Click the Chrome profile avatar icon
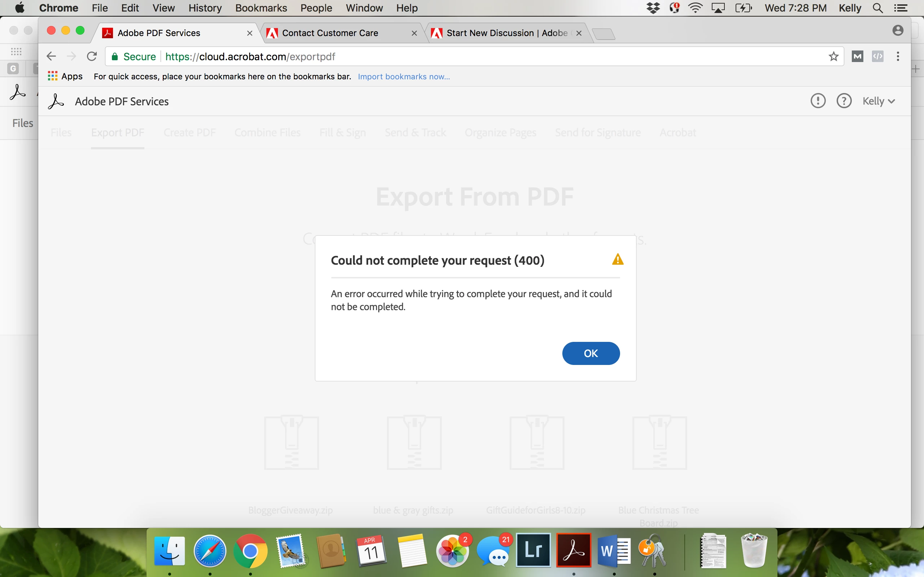This screenshot has width=924, height=577. click(x=898, y=31)
